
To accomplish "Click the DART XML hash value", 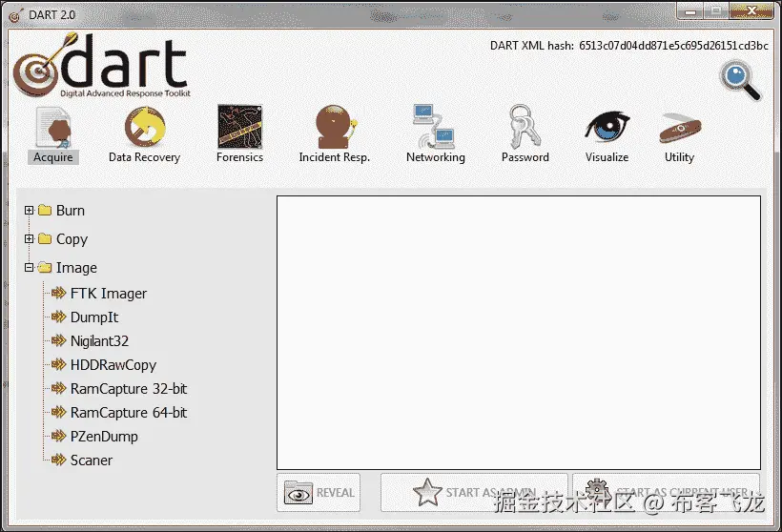I will [x=673, y=46].
